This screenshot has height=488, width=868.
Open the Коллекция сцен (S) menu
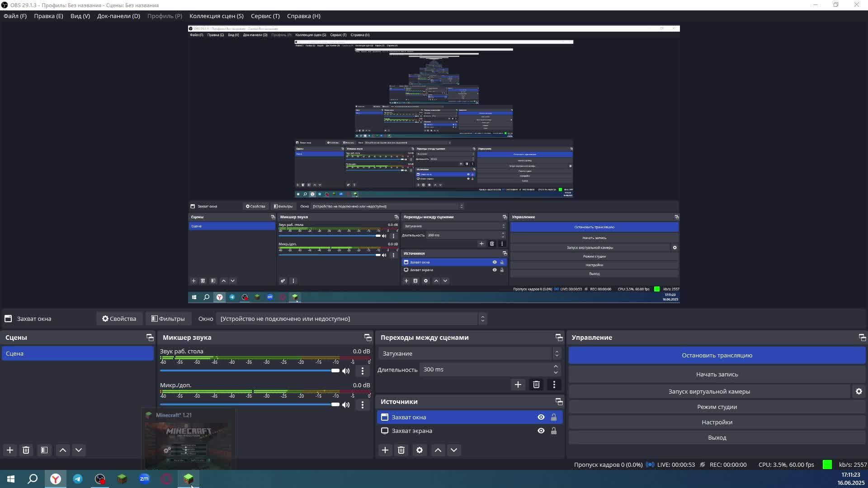(x=216, y=16)
